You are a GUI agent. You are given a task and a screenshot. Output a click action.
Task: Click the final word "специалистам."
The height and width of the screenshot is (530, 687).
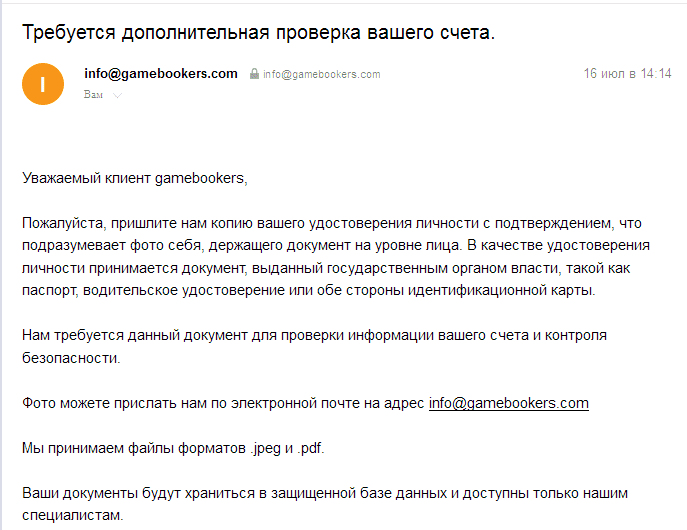(72, 515)
